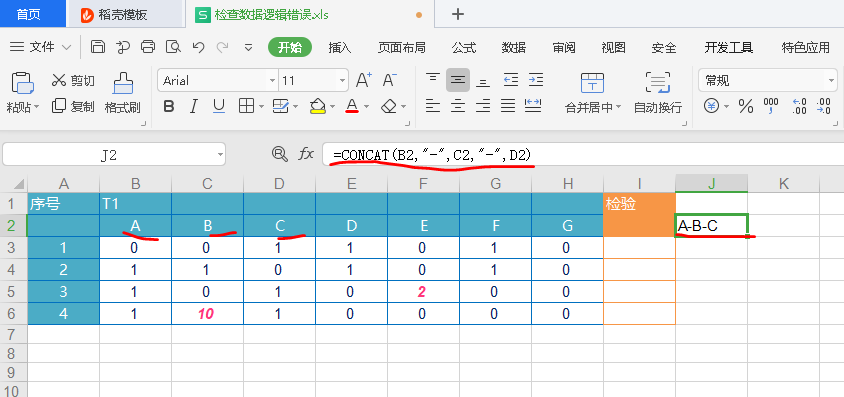Toggle Bold formatting
Image resolution: width=844 pixels, height=397 pixels.
[x=169, y=107]
